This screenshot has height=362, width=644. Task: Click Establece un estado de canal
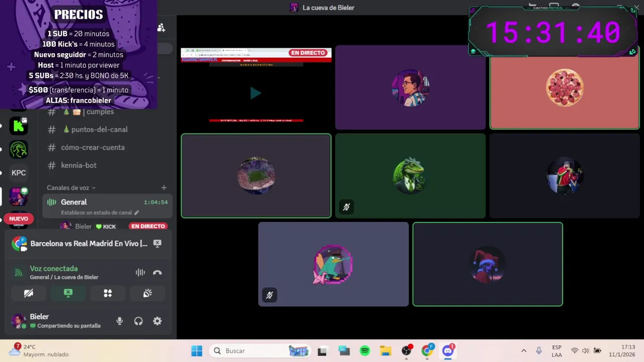pos(96,213)
